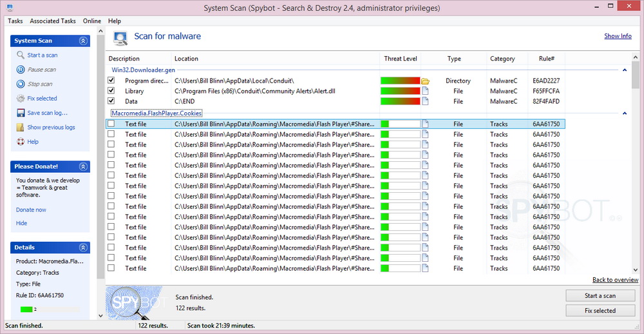
Task: Open the Online menu
Action: click(x=92, y=21)
